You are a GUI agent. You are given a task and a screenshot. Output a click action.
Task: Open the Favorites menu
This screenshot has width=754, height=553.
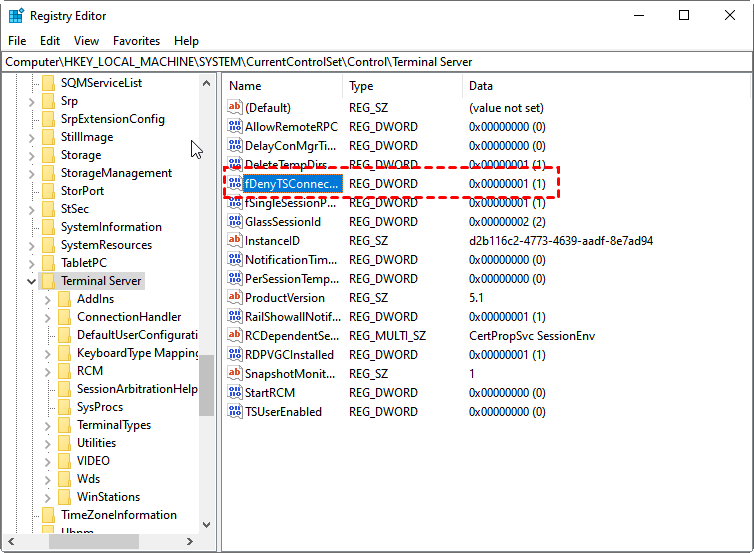[x=136, y=41]
